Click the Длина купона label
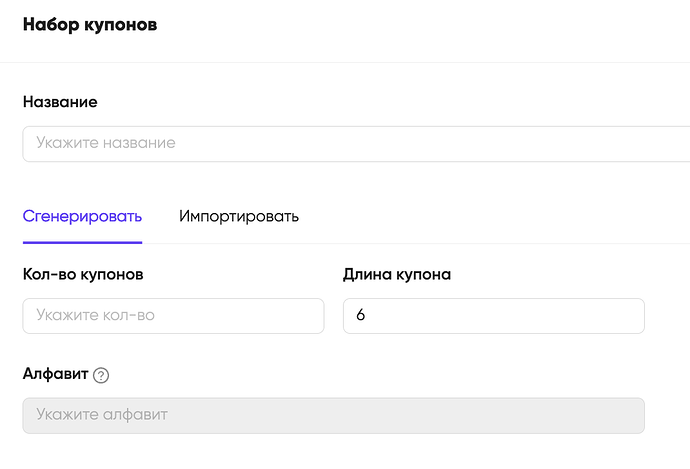690x469 pixels. 397,274
